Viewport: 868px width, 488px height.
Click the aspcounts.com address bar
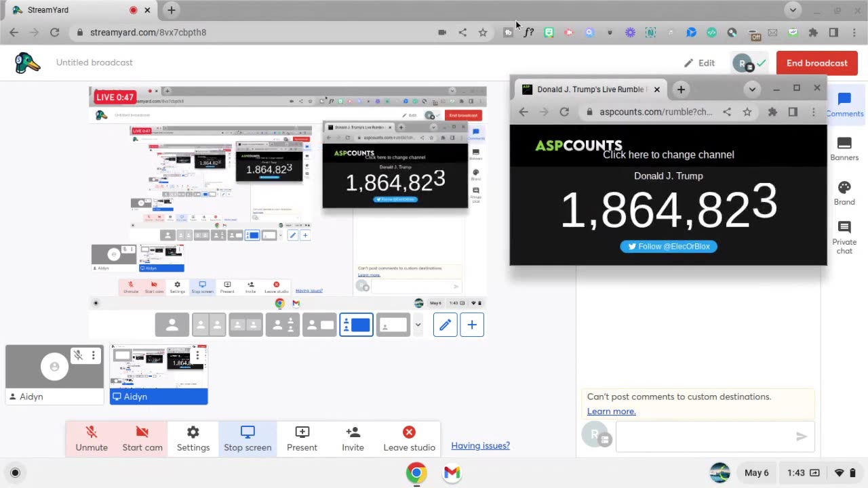pos(656,112)
